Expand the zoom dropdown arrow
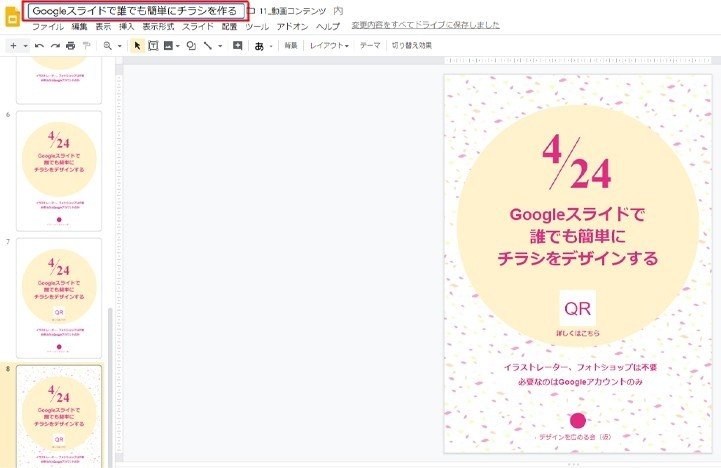The image size is (721, 468). (x=120, y=46)
